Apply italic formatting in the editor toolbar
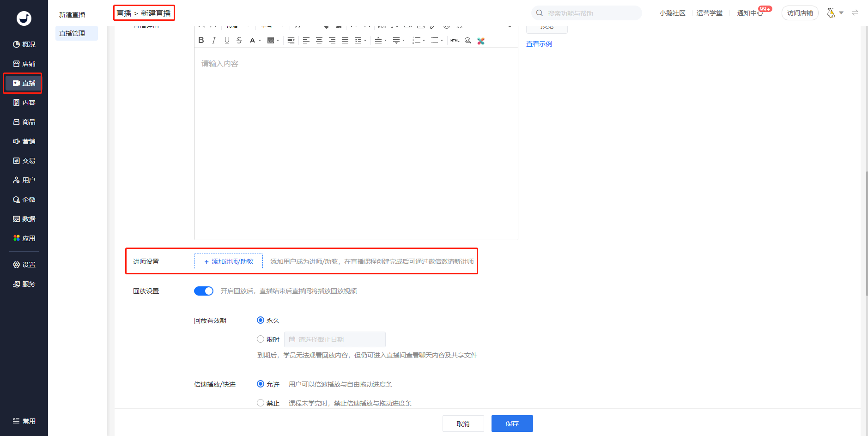The image size is (868, 436). (x=214, y=41)
